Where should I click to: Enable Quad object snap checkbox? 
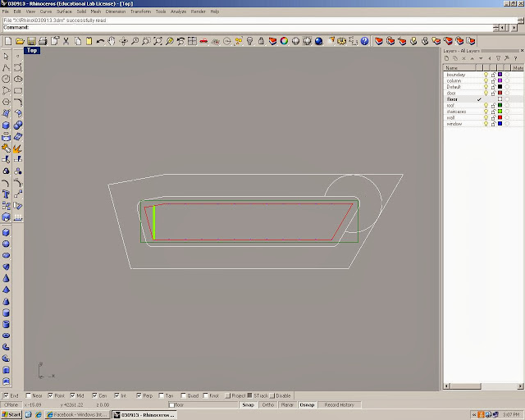pos(183,395)
